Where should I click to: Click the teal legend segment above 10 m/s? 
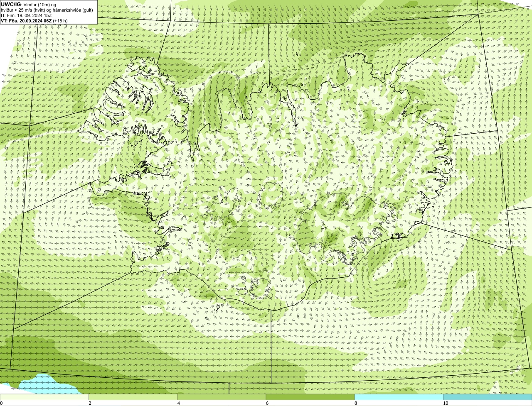(488, 397)
